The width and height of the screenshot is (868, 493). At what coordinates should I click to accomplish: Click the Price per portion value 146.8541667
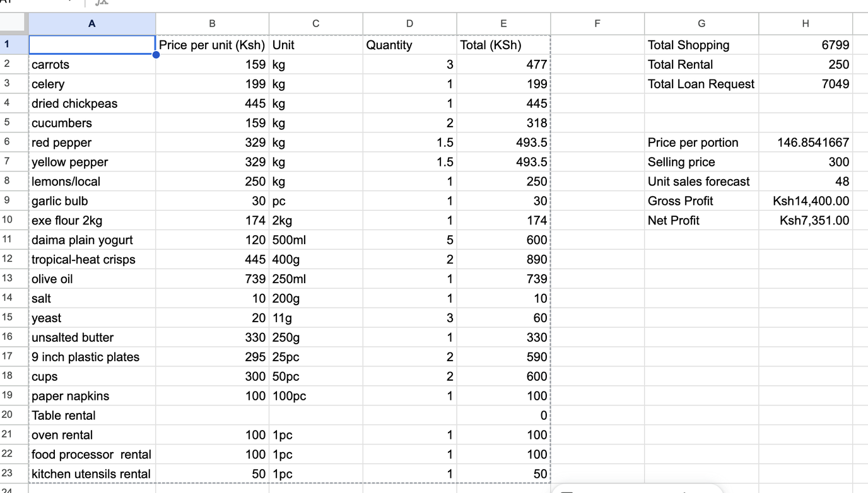806,142
